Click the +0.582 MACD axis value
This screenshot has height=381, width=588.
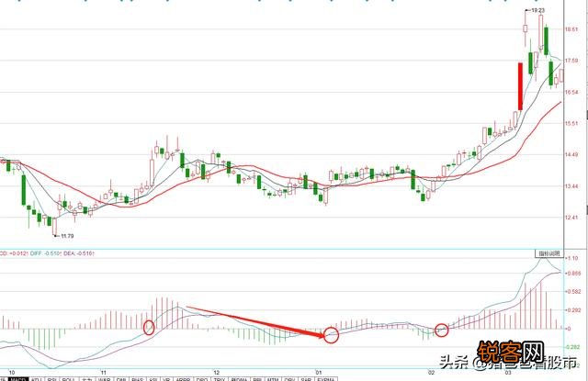point(573,291)
